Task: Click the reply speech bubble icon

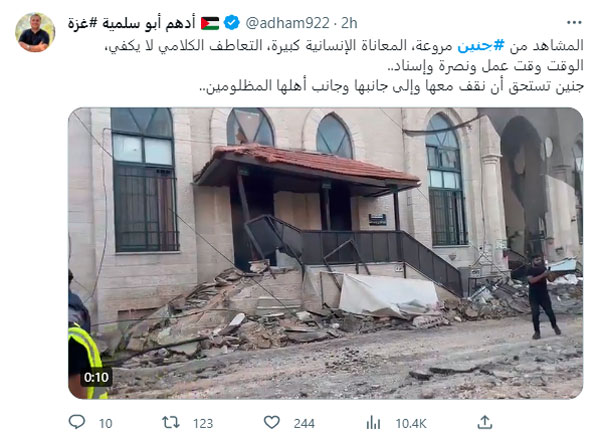Action: tap(77, 422)
